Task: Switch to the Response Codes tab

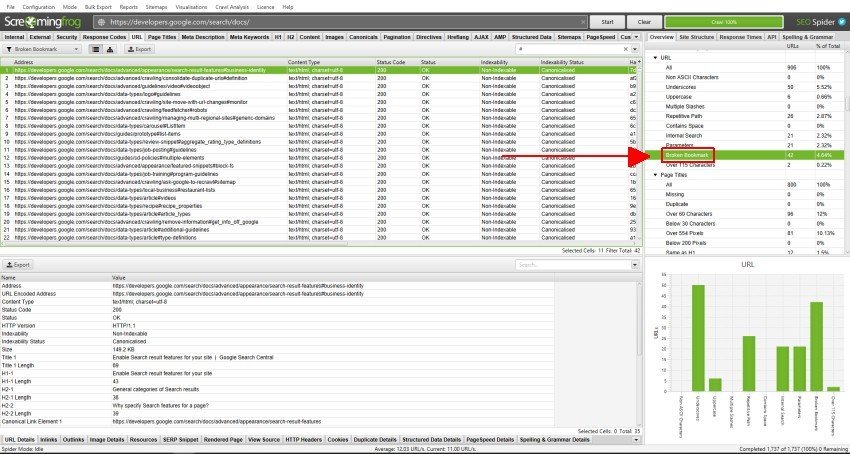Action: [105, 36]
